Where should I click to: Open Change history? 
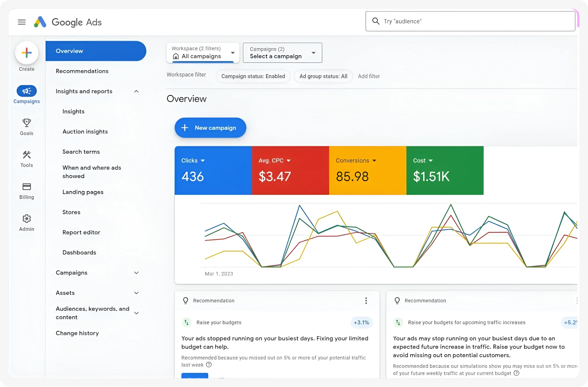click(77, 333)
